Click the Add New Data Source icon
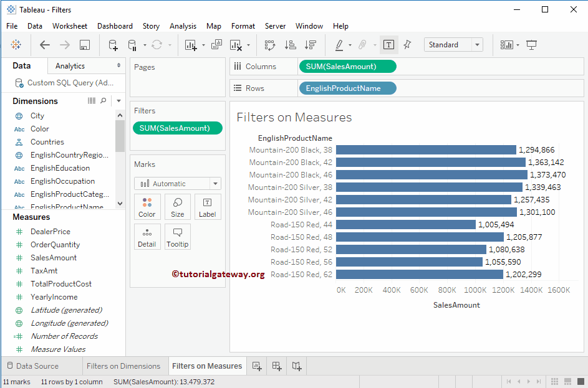The image size is (588, 388). 113,45
